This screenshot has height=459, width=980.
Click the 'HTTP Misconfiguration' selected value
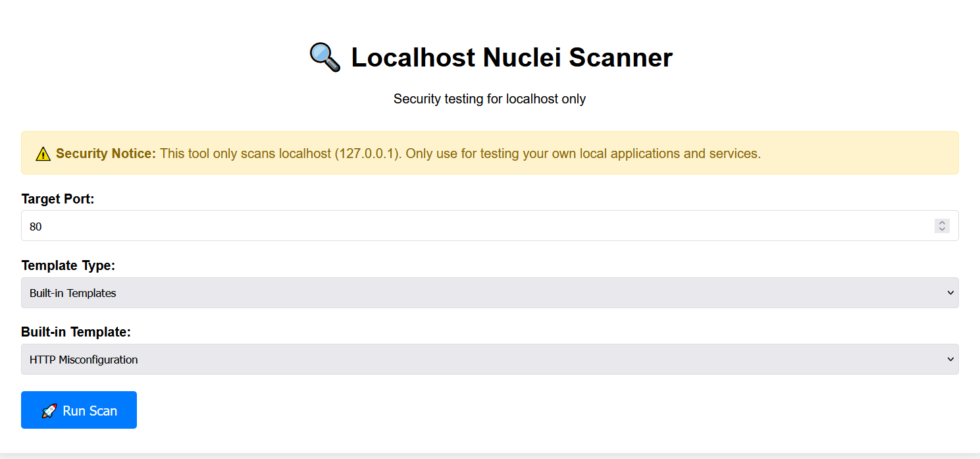[84, 360]
